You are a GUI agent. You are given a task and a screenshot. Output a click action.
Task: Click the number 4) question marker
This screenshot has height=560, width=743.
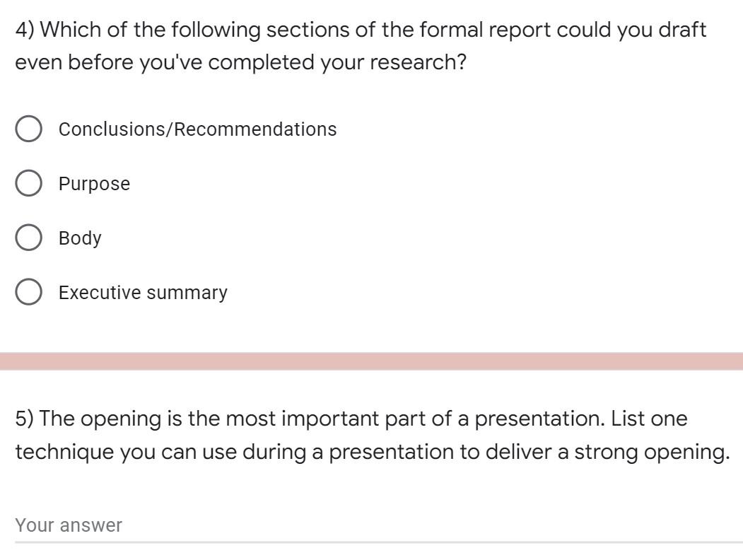coord(25,30)
